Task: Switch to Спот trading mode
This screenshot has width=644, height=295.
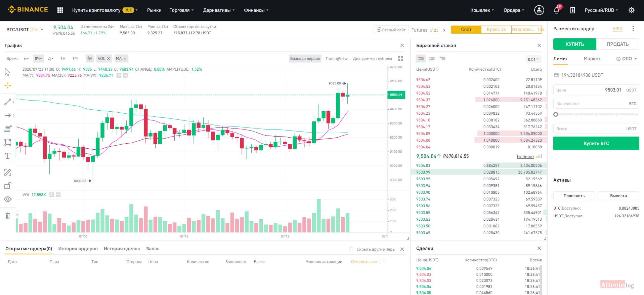Action: tap(466, 30)
